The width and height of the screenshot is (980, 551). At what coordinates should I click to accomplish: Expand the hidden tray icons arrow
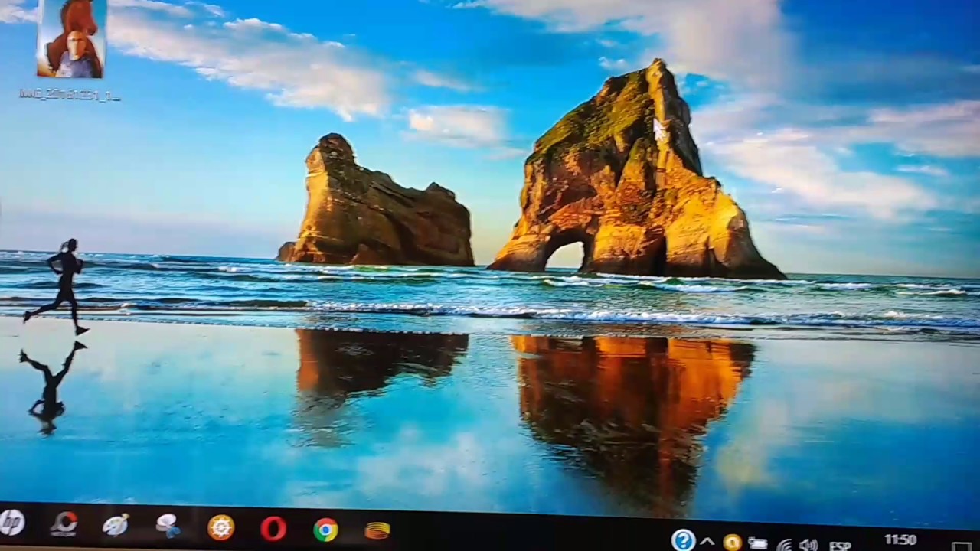(707, 542)
